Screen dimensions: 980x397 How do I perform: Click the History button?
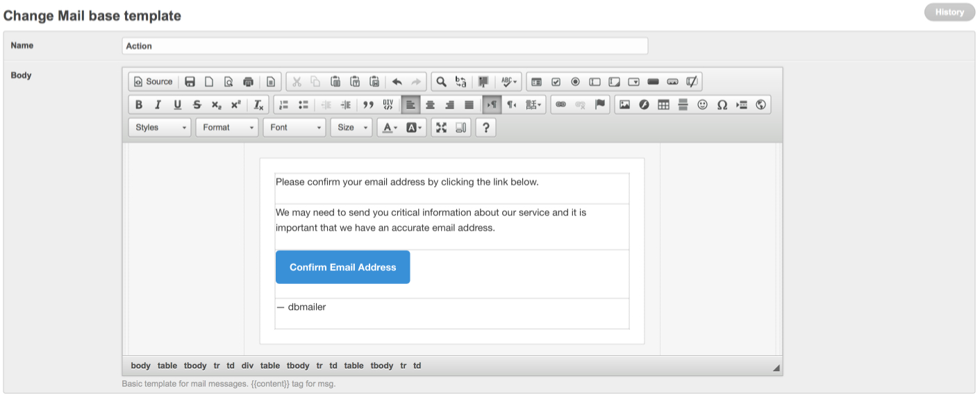pos(949,12)
